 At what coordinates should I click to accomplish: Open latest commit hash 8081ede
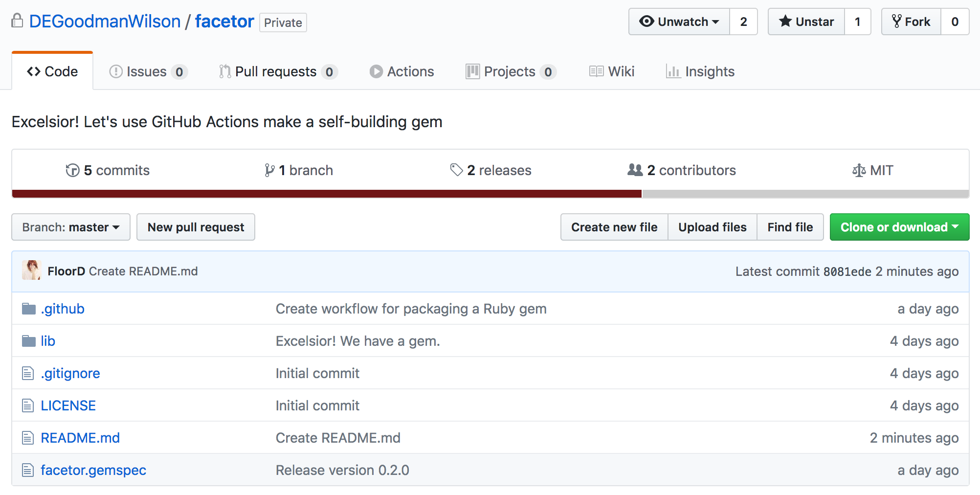[847, 272]
